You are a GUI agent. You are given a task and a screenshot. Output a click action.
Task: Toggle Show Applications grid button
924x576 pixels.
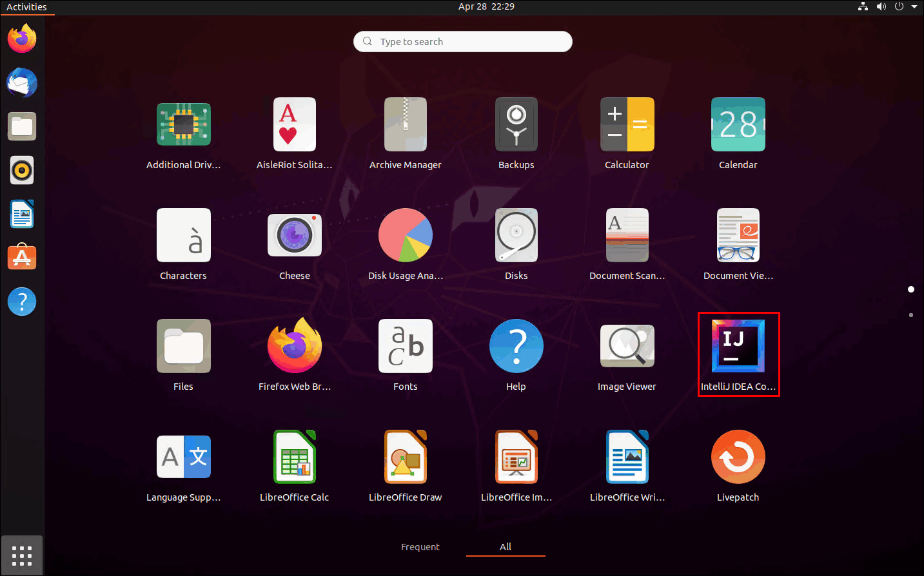click(22, 555)
